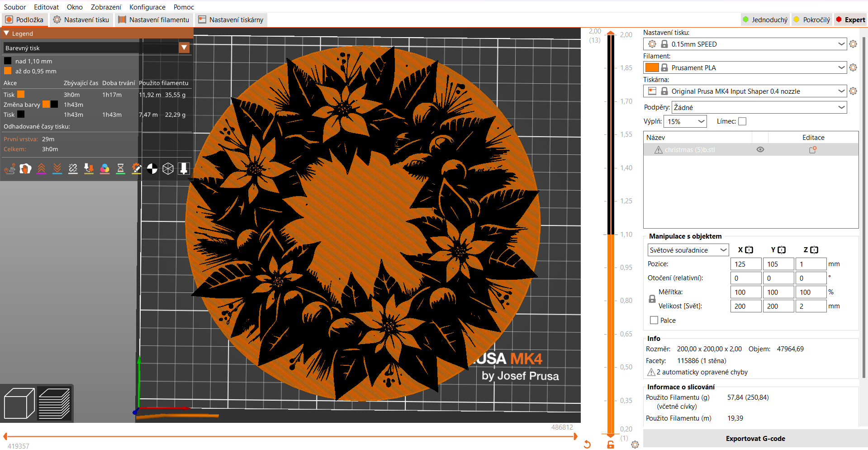Image resolution: width=868 pixels, height=450 pixels.
Task: Select Jednoduchý mode
Action: [765, 19]
